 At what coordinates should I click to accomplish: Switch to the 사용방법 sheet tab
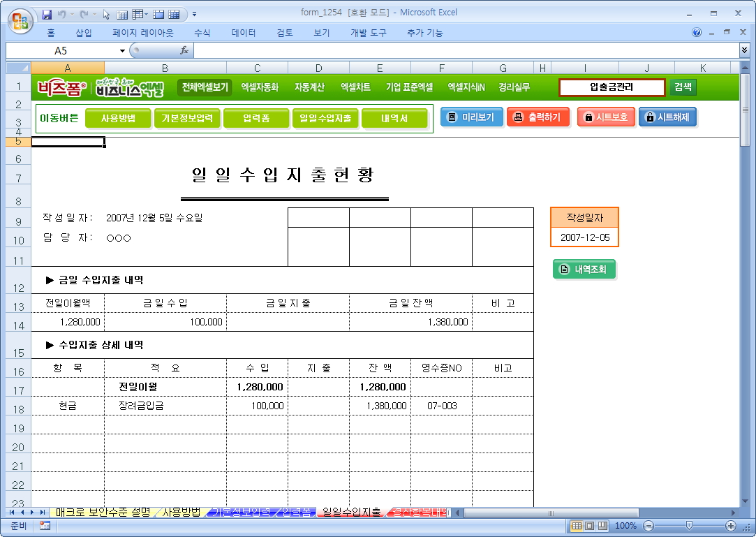181,513
